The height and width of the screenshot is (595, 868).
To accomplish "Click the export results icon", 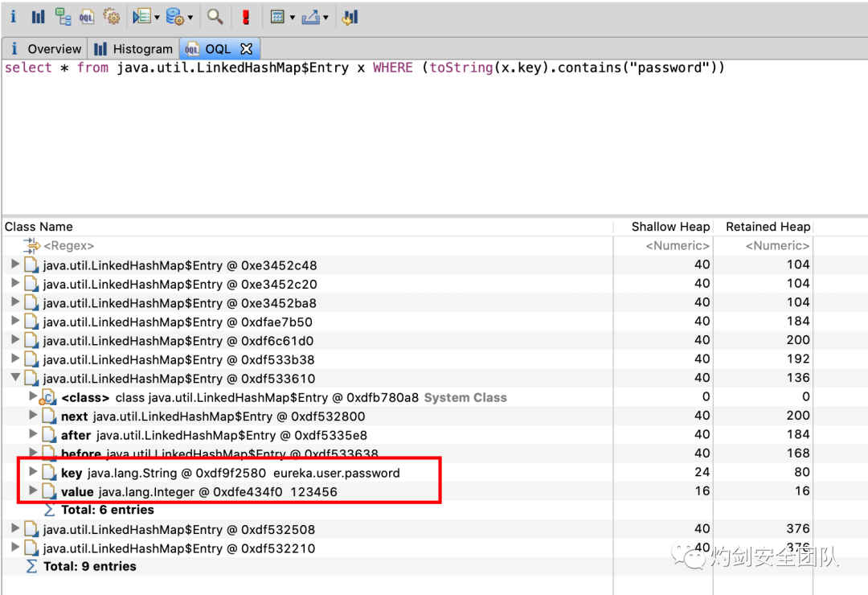I will (310, 17).
